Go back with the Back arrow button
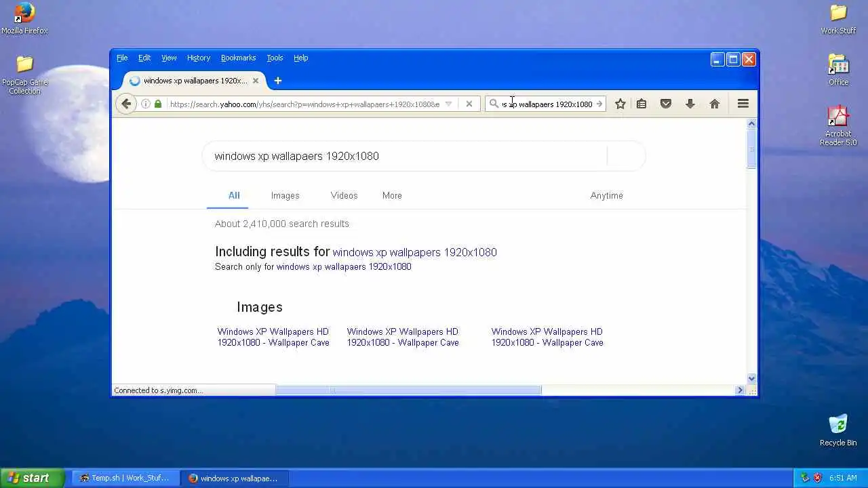This screenshot has width=868, height=488. 126,104
